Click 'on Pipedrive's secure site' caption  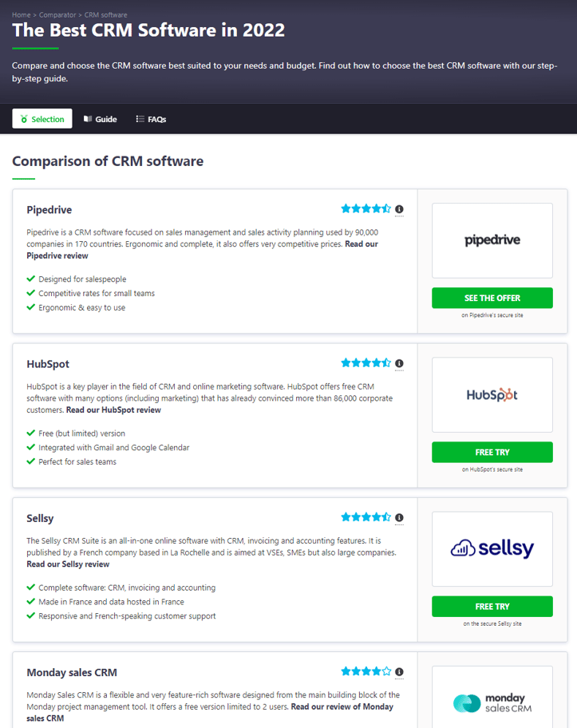tap(492, 315)
